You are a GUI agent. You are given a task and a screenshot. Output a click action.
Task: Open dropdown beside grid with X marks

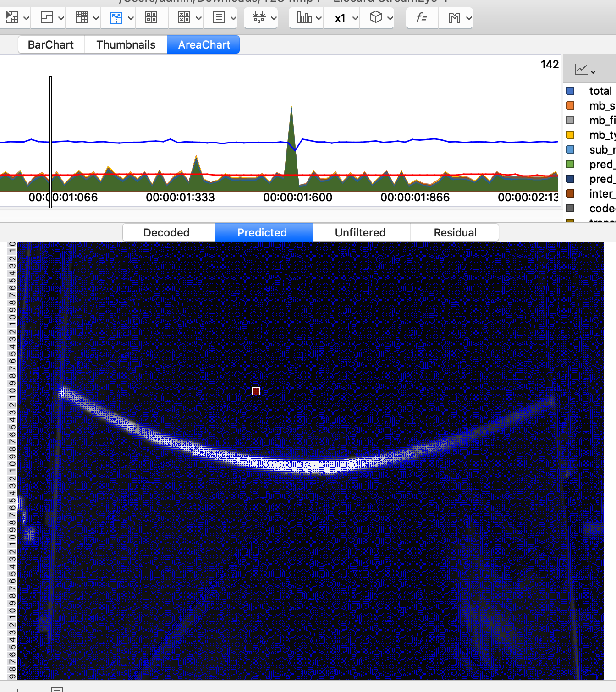click(198, 18)
